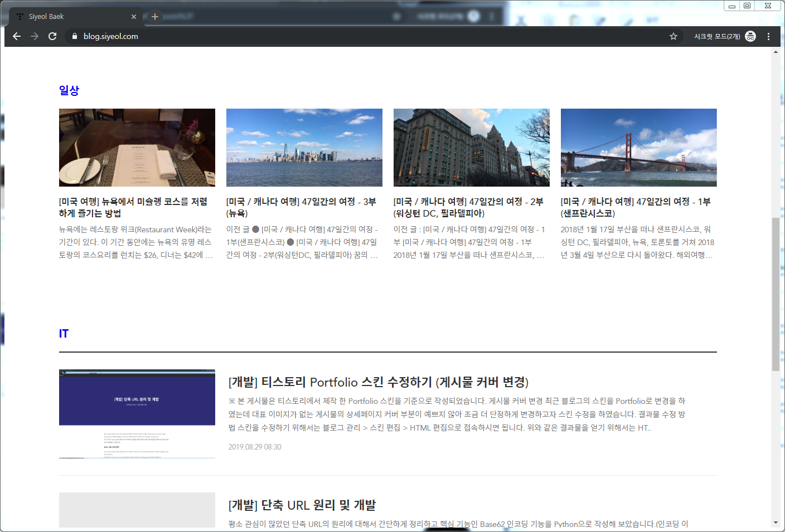Open the restaurant table place-setting thumbnail

pos(137,148)
